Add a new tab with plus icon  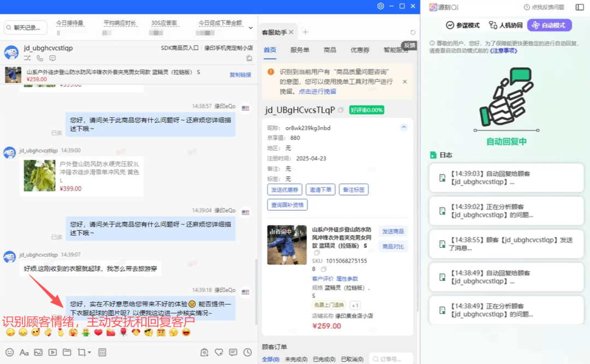coord(305,32)
